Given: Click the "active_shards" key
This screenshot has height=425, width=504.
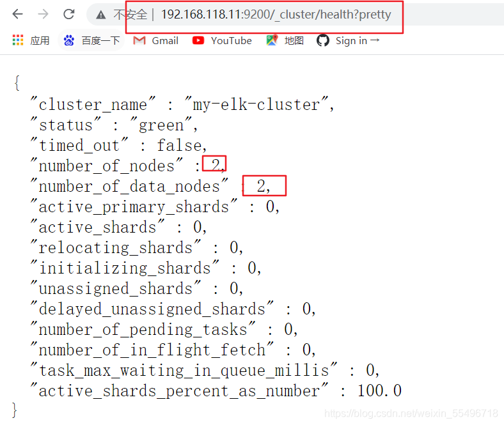Looking at the screenshot, I should point(97,227).
